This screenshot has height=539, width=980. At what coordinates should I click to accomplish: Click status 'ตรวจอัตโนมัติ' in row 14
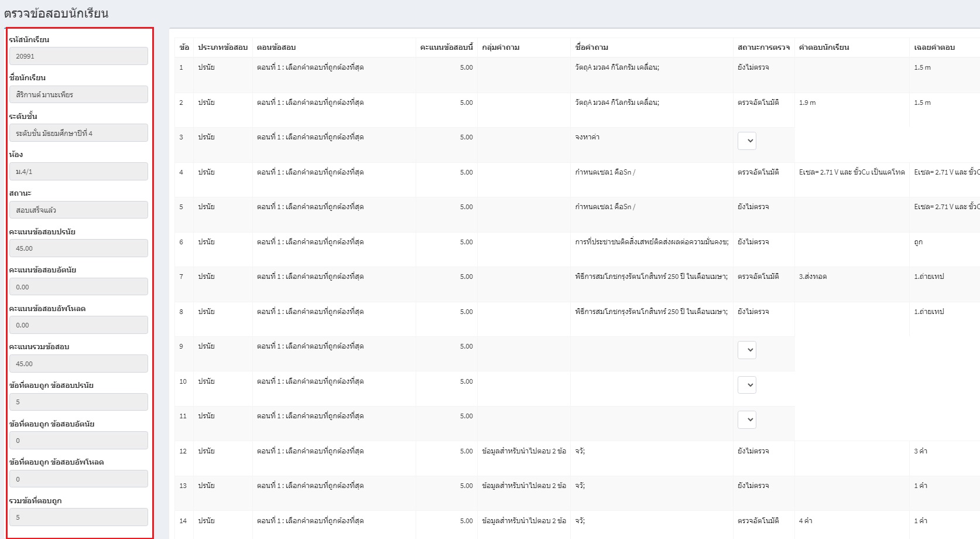(x=758, y=521)
